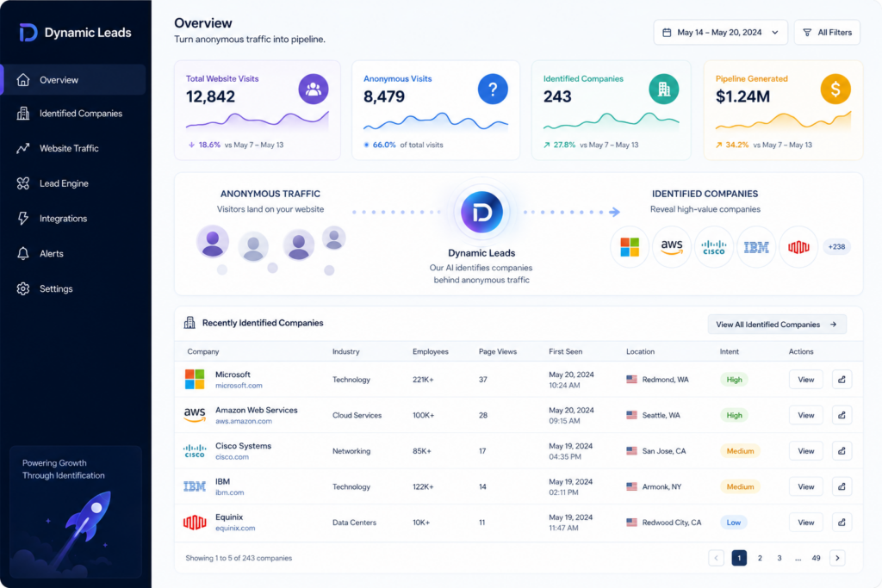Image resolution: width=882 pixels, height=588 pixels.
Task: Click View for the IBM row
Action: pos(805,486)
